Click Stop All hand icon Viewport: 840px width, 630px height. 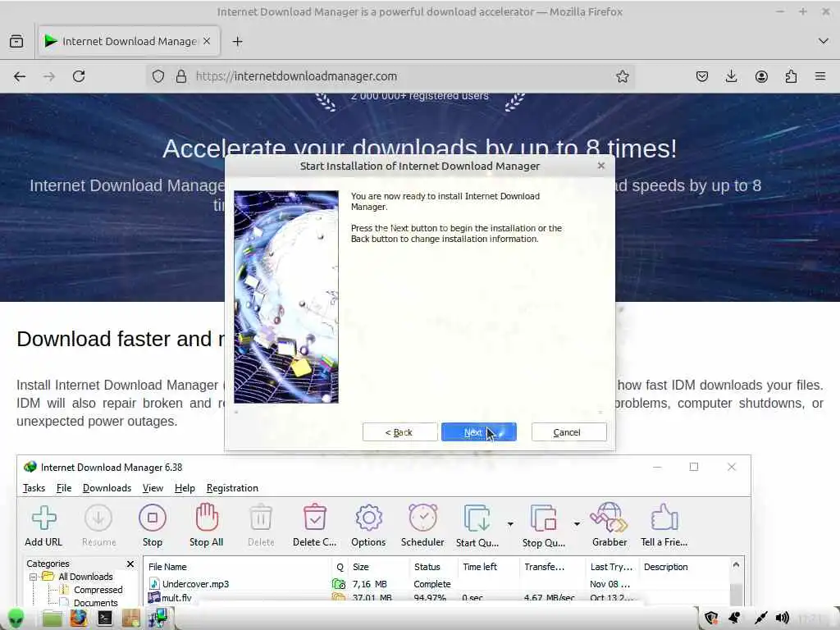[207, 526]
